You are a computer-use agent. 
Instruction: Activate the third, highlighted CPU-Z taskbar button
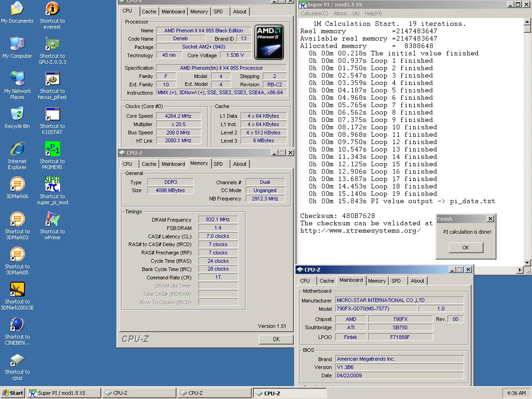pyautogui.click(x=290, y=393)
